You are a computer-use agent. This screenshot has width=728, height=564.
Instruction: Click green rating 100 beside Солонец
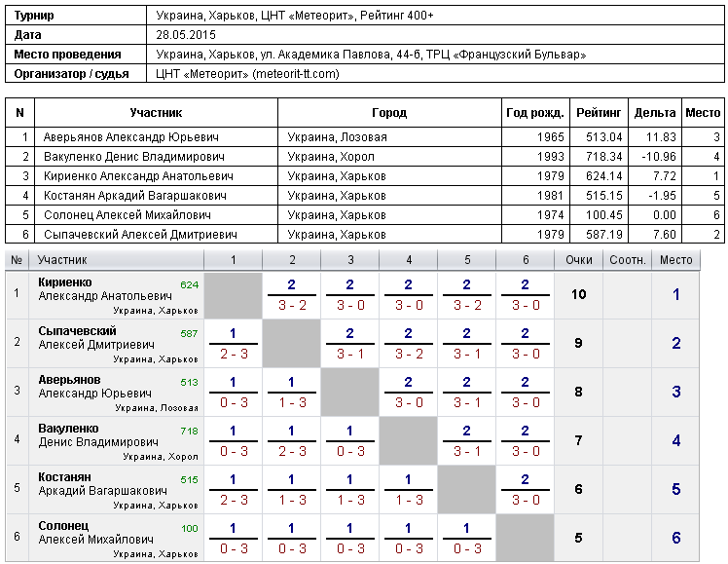190,529
